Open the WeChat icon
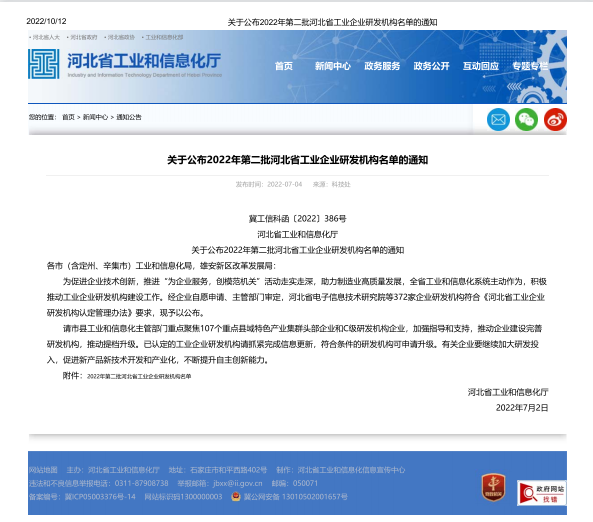This screenshot has width=593, height=522. [526, 120]
